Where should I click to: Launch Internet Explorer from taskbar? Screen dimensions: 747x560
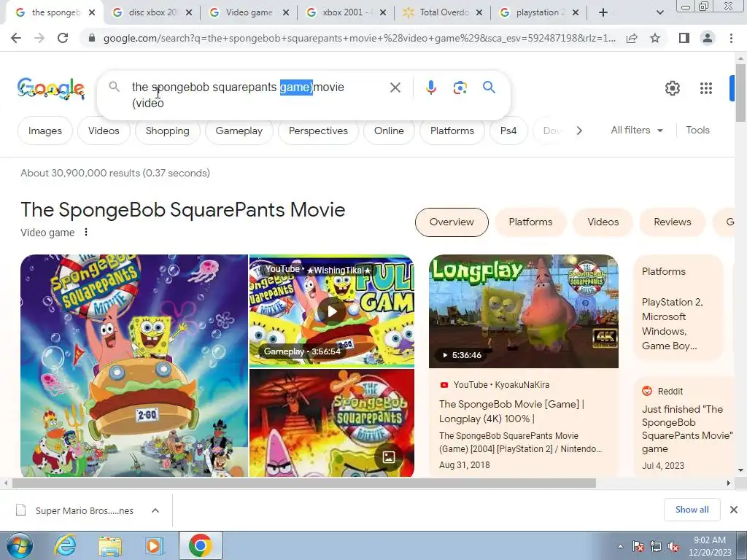(x=65, y=545)
